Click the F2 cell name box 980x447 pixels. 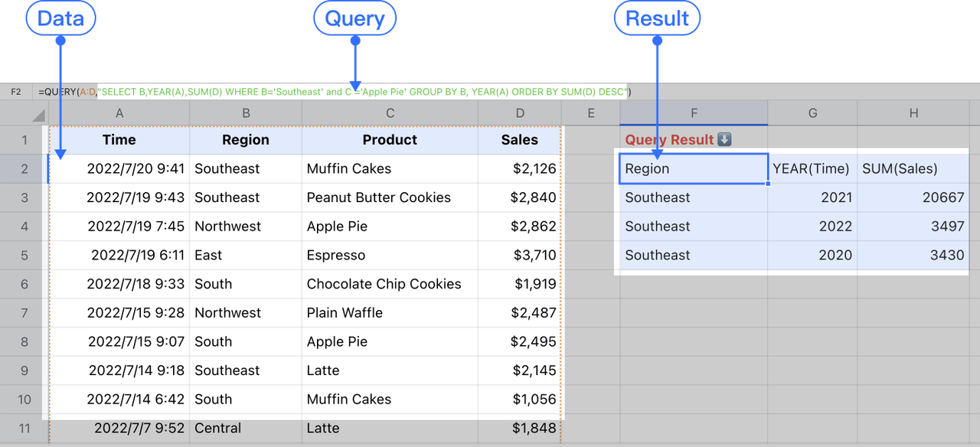point(16,92)
